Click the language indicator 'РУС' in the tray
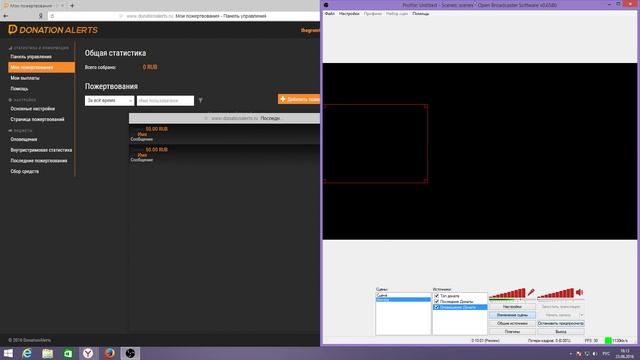The height and width of the screenshot is (360, 640). (x=606, y=353)
